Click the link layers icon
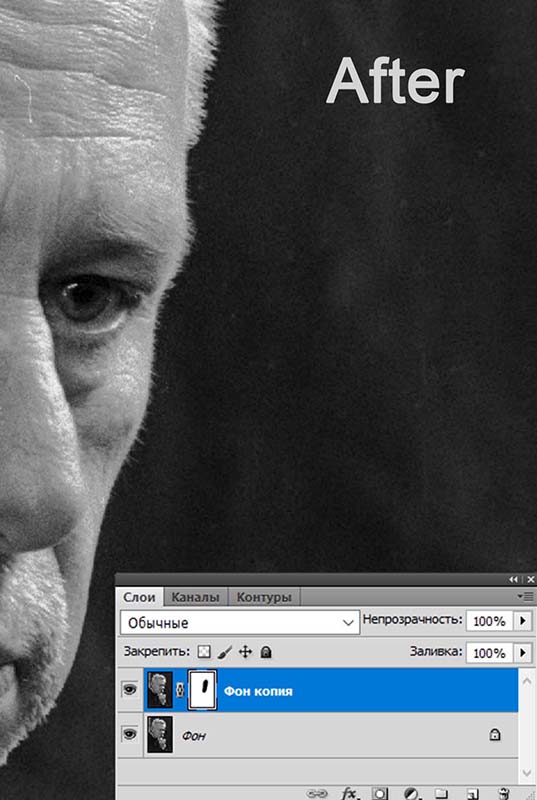The width and height of the screenshot is (537, 800). [316, 793]
